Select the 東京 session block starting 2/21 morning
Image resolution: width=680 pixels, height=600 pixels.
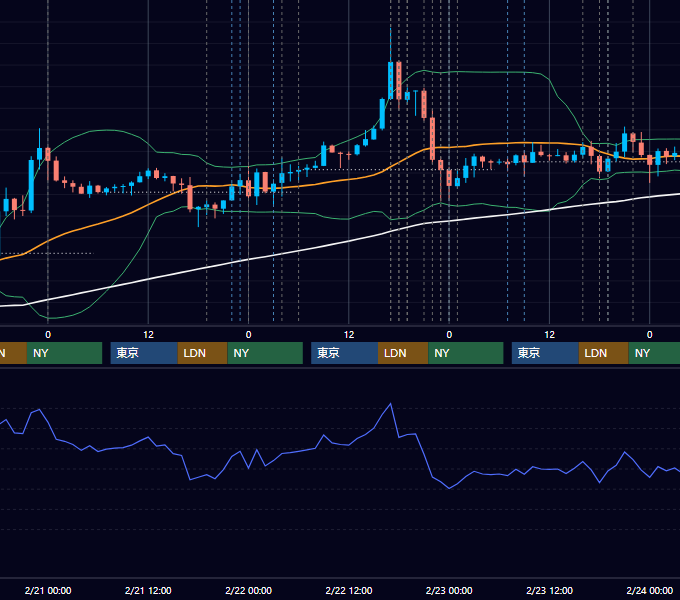coord(144,353)
